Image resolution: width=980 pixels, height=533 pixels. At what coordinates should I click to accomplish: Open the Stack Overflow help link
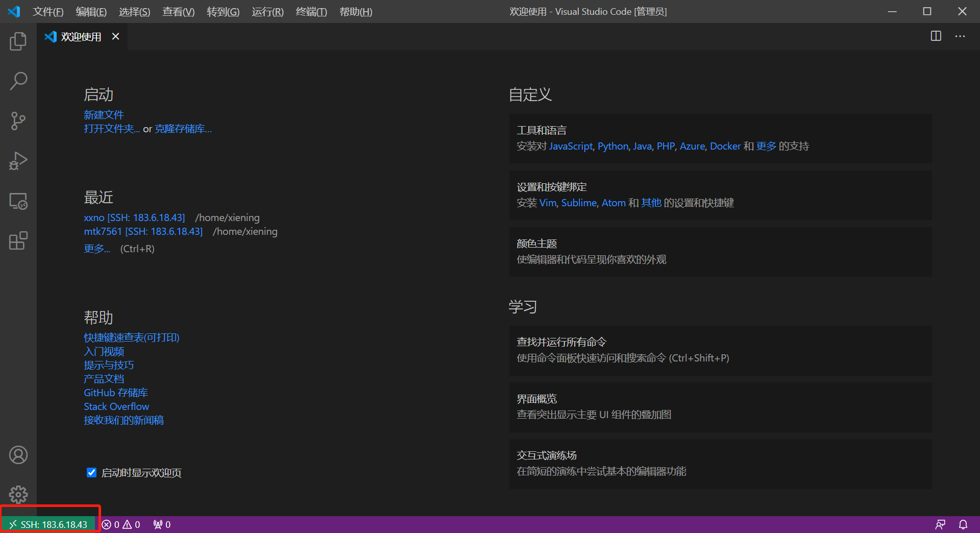tap(116, 406)
